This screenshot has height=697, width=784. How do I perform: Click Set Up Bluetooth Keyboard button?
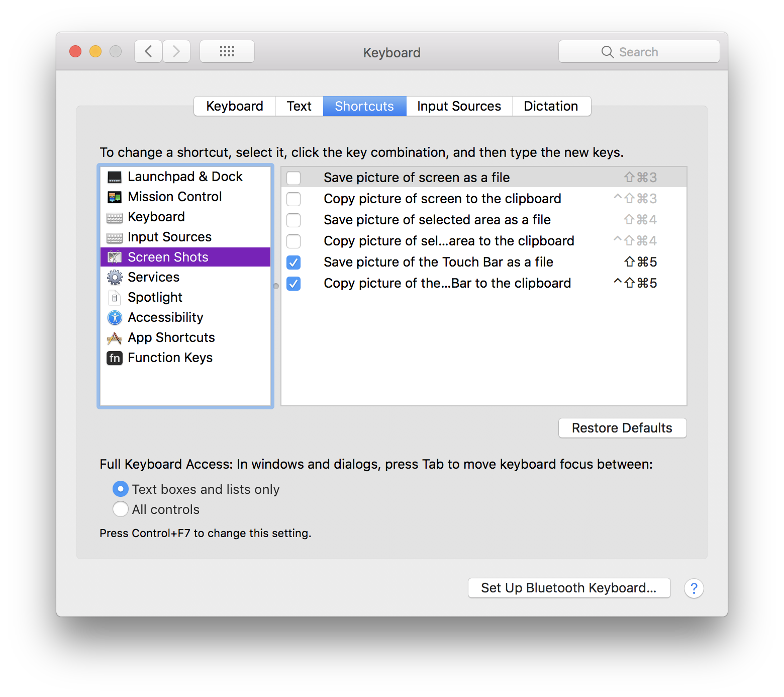[x=569, y=588]
